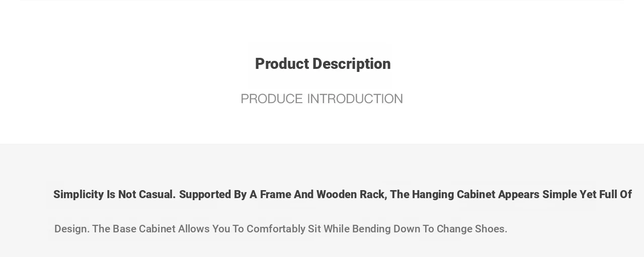Click the word 'Design.' starting the second line

pos(72,229)
